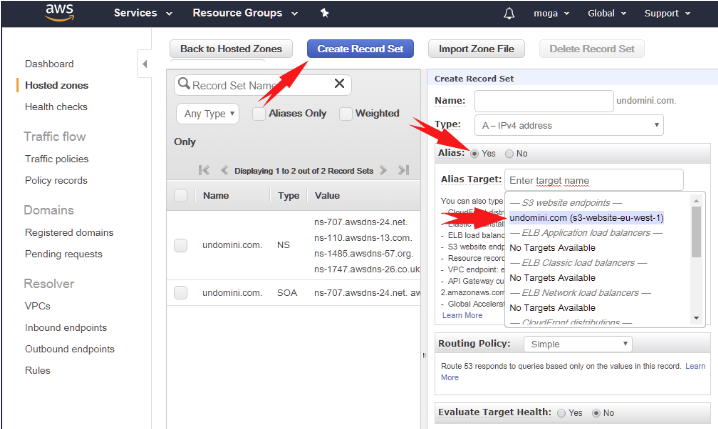The width and height of the screenshot is (718, 429).
Task: Open Pending requests in sidebar
Action: click(64, 254)
